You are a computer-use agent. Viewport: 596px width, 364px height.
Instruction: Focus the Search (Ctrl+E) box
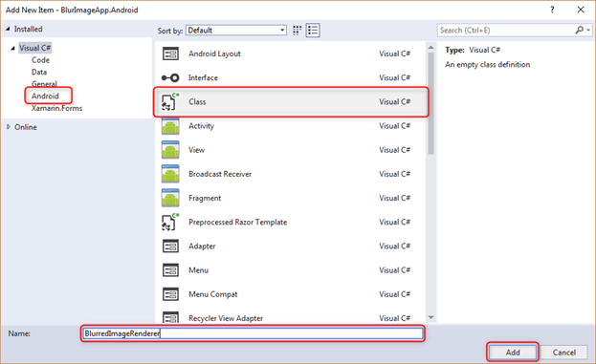(x=505, y=30)
